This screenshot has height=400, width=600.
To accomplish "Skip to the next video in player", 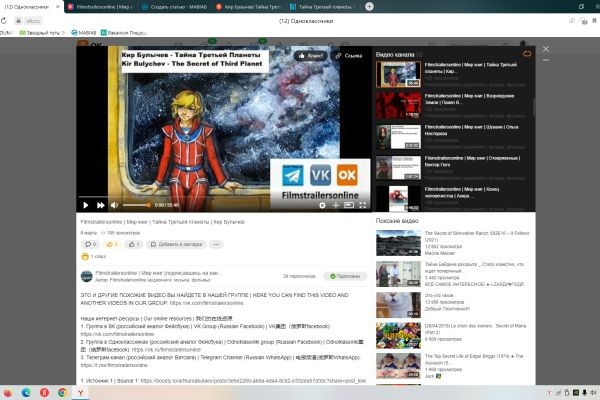I will coord(101,205).
